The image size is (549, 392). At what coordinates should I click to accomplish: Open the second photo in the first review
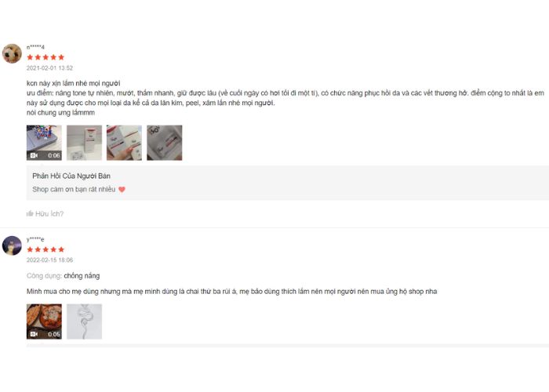[85, 143]
